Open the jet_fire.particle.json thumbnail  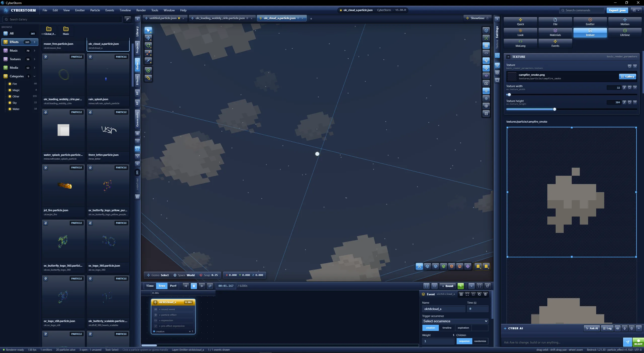pyautogui.click(x=63, y=186)
